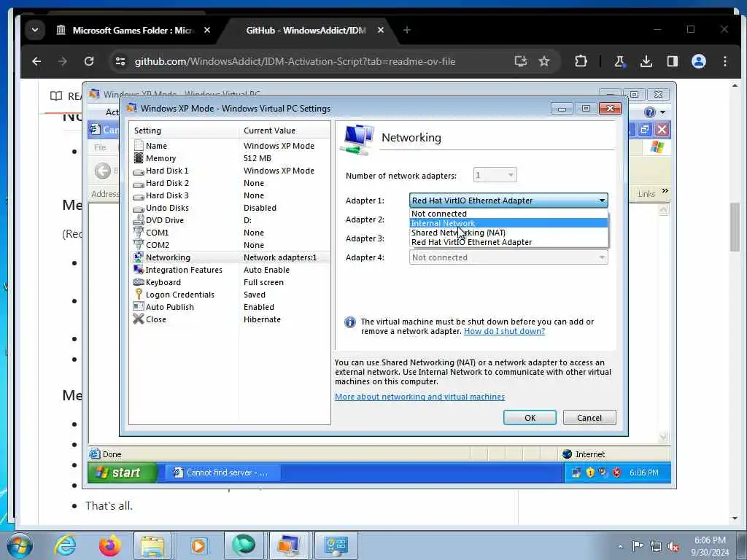
Task: Click the GitHub URL address bar
Action: (x=295, y=61)
